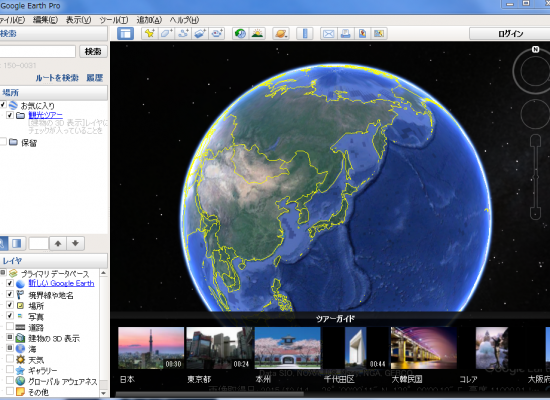This screenshot has width=550, height=400.
Task: Enable the ギャラリー layer checkbox
Action: coord(10,369)
